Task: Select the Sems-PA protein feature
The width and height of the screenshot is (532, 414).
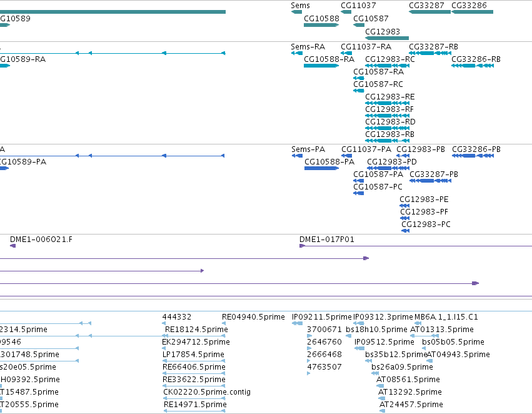Action: point(308,149)
